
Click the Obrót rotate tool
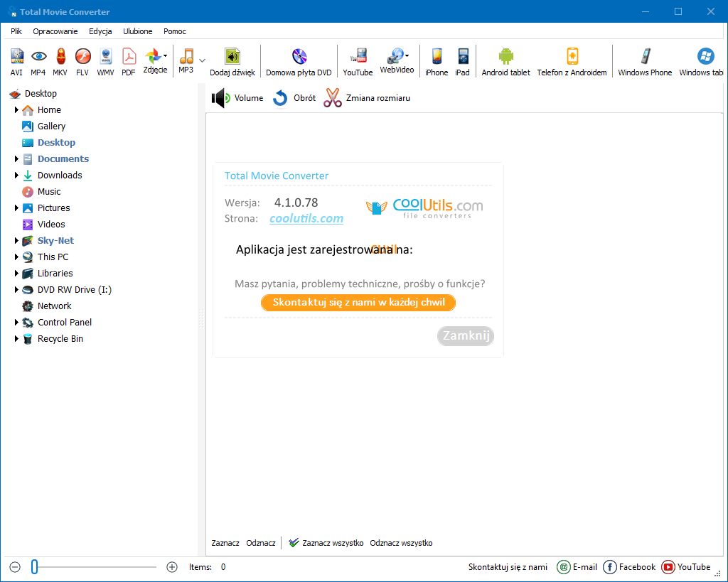tap(294, 98)
